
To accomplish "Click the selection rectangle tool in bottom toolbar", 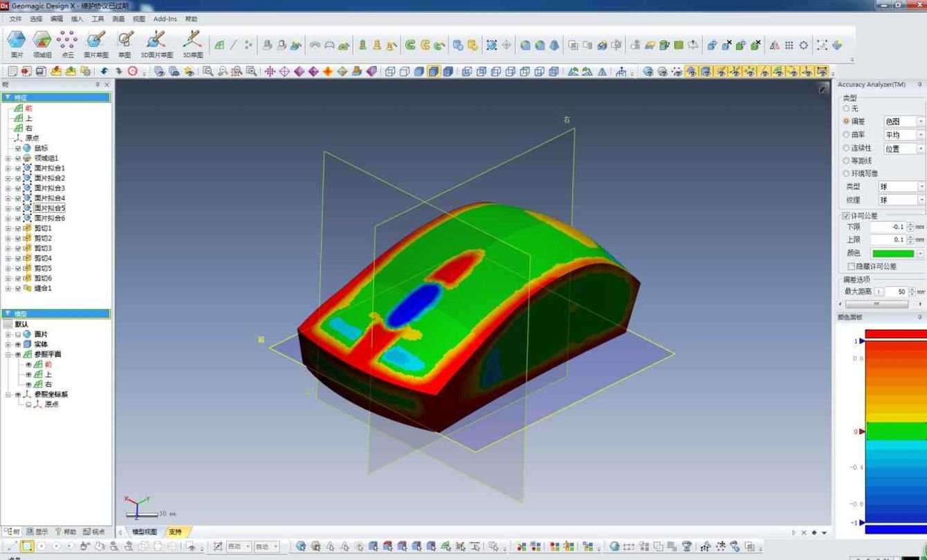I will [x=26, y=546].
